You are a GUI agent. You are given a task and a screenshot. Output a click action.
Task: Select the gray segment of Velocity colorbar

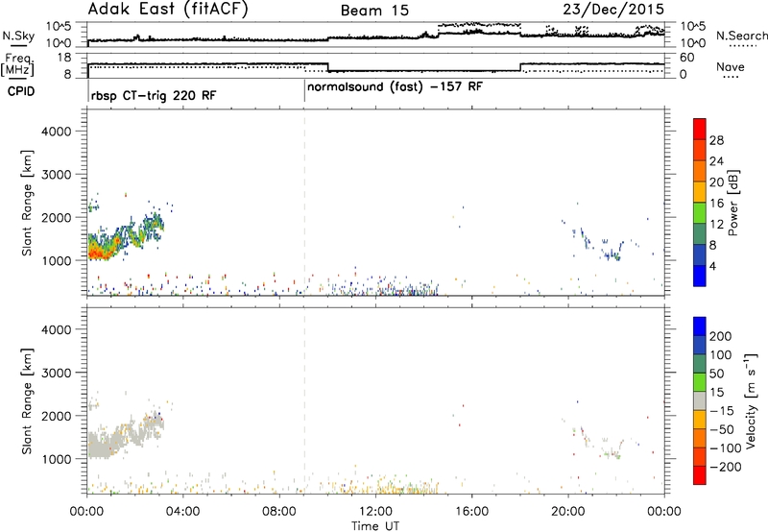click(x=700, y=400)
